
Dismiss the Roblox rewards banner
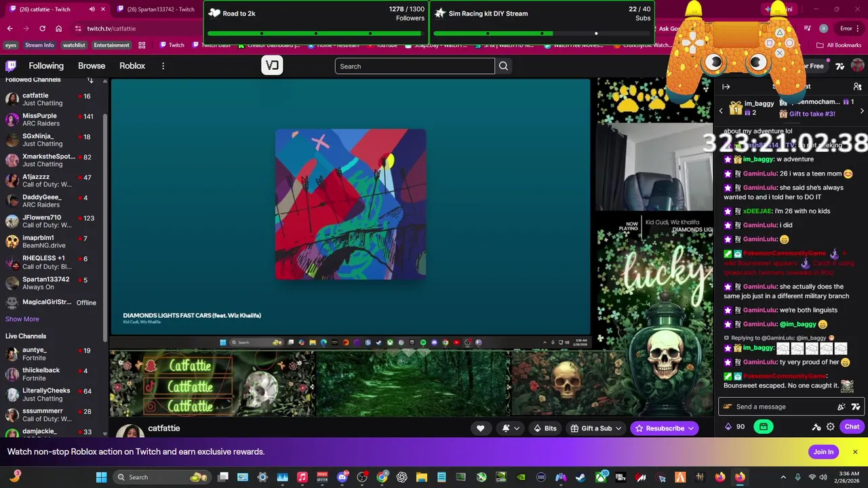point(855,452)
